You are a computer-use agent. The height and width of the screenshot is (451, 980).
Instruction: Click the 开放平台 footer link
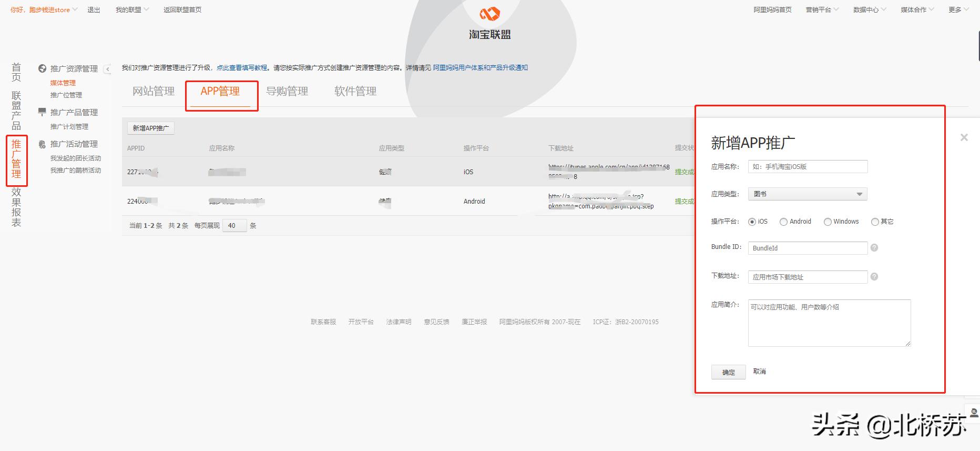pos(361,322)
